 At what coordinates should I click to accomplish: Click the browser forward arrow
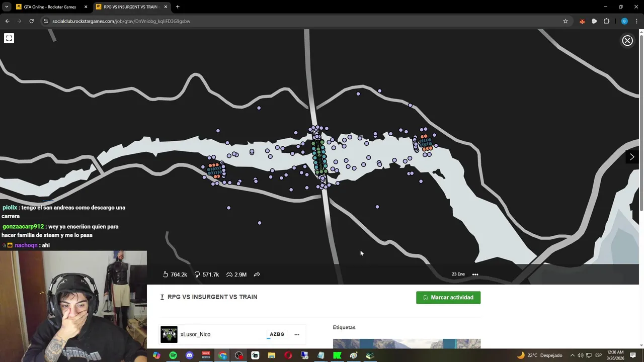(19, 21)
